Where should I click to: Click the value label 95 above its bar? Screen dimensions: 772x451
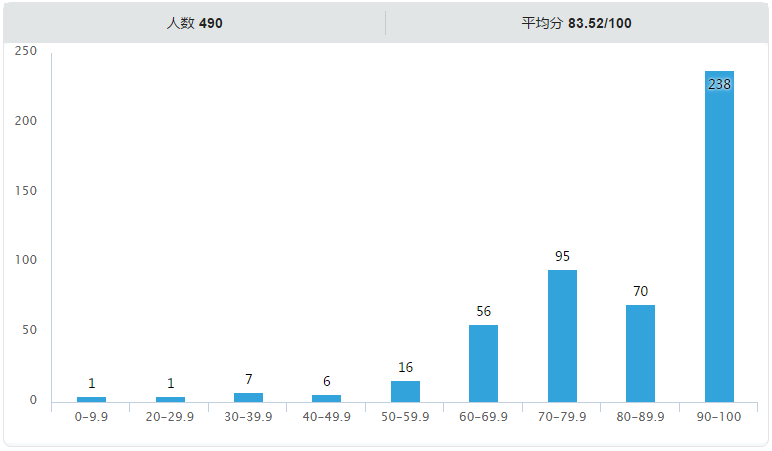click(562, 256)
